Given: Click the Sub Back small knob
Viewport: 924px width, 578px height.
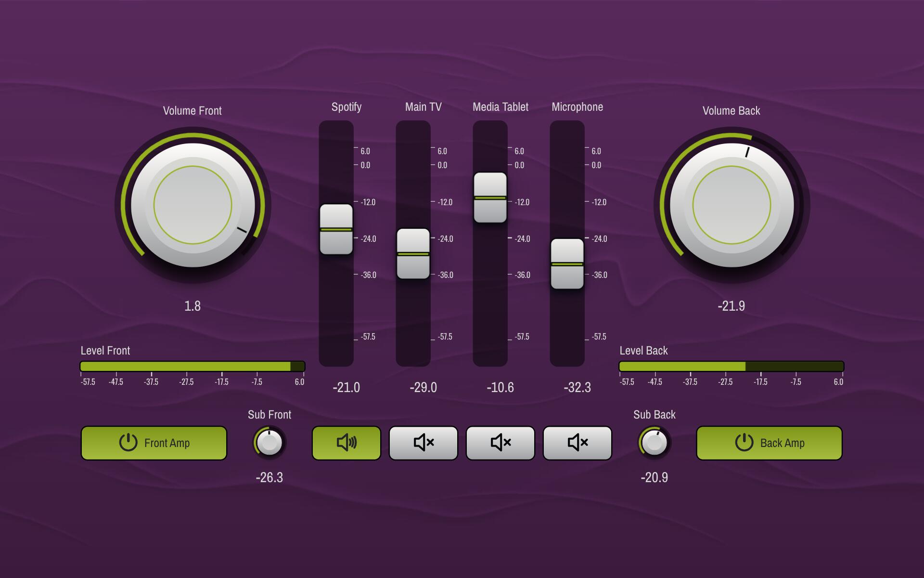Looking at the screenshot, I should (x=654, y=443).
